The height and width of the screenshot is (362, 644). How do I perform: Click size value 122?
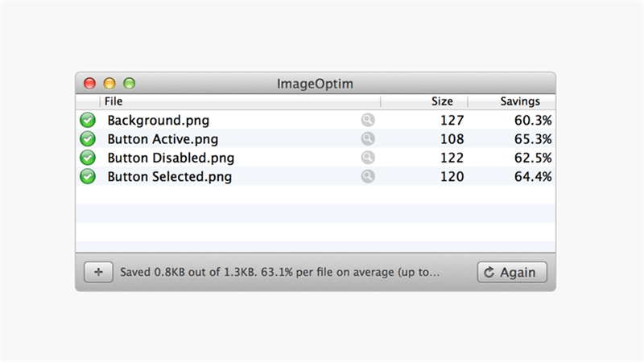point(452,158)
